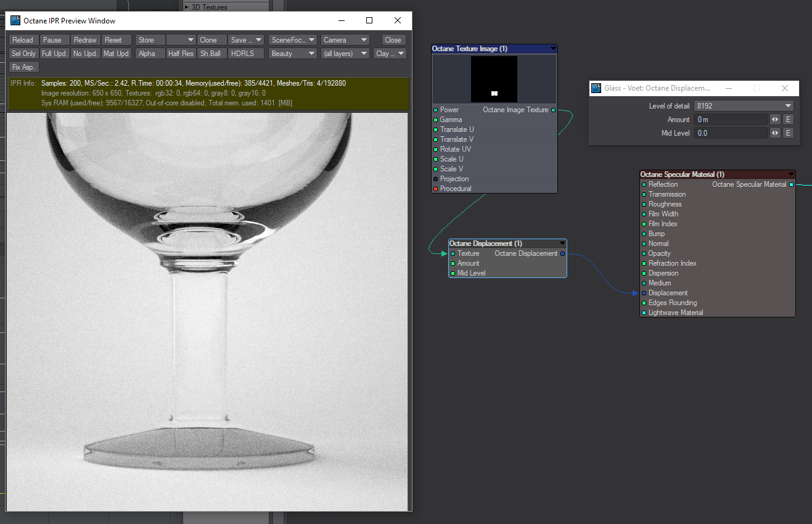Click the Gamma input port
The height and width of the screenshot is (524, 812).
point(435,120)
